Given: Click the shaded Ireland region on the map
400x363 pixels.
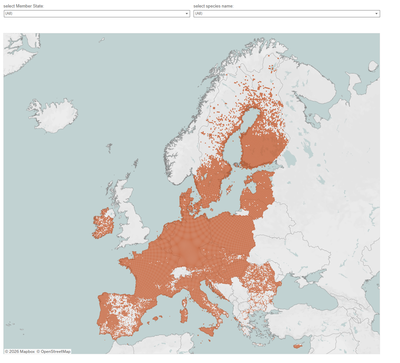Looking at the screenshot, I should [103, 223].
